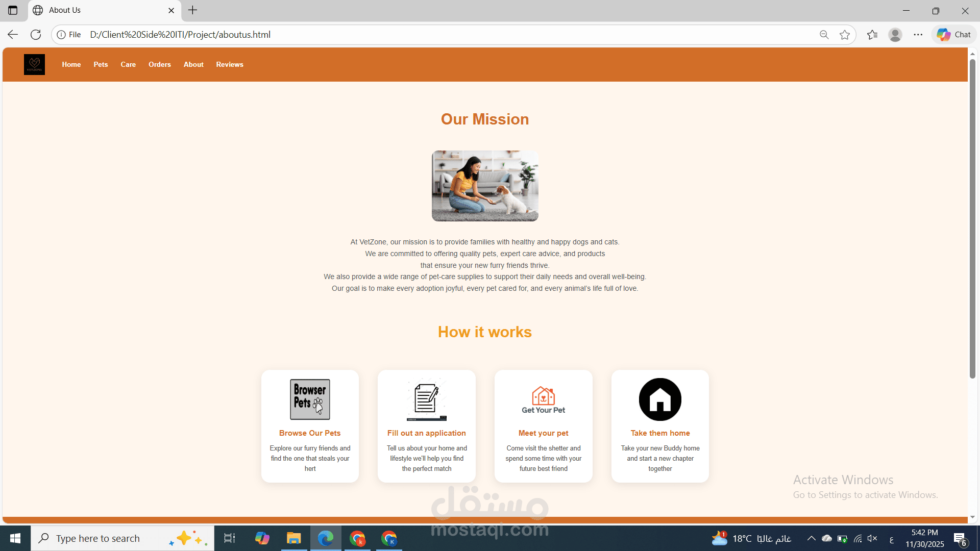Click the browser refresh icon
The height and width of the screenshot is (551, 980).
36,35
